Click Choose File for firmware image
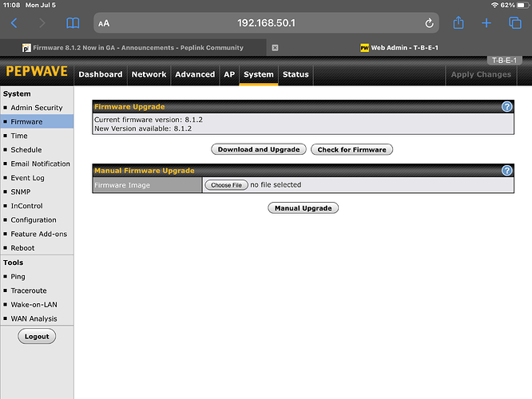 point(226,185)
